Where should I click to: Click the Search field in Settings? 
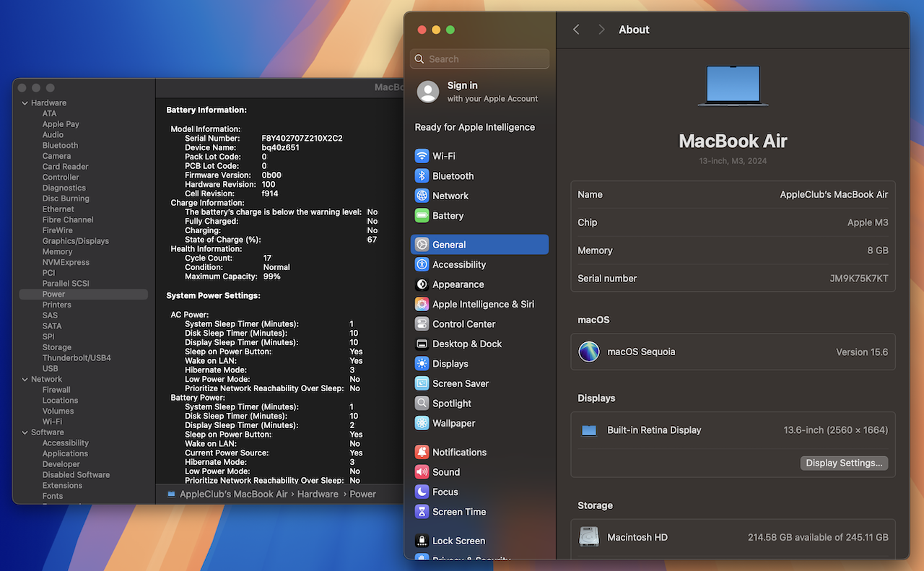point(480,59)
